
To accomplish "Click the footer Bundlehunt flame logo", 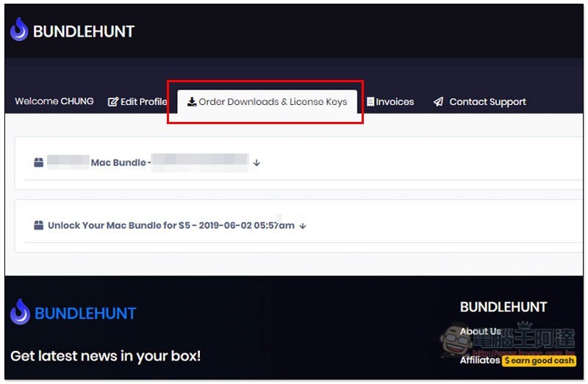I will pyautogui.click(x=20, y=312).
